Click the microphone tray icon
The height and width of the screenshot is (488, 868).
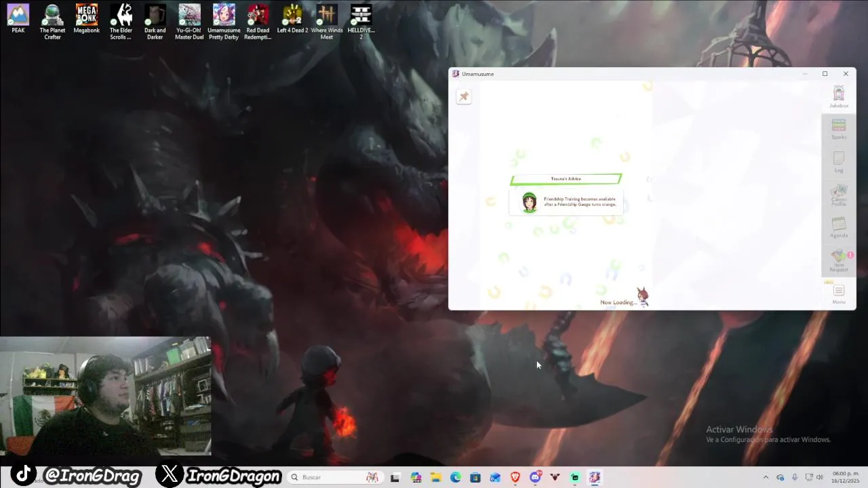point(795,477)
